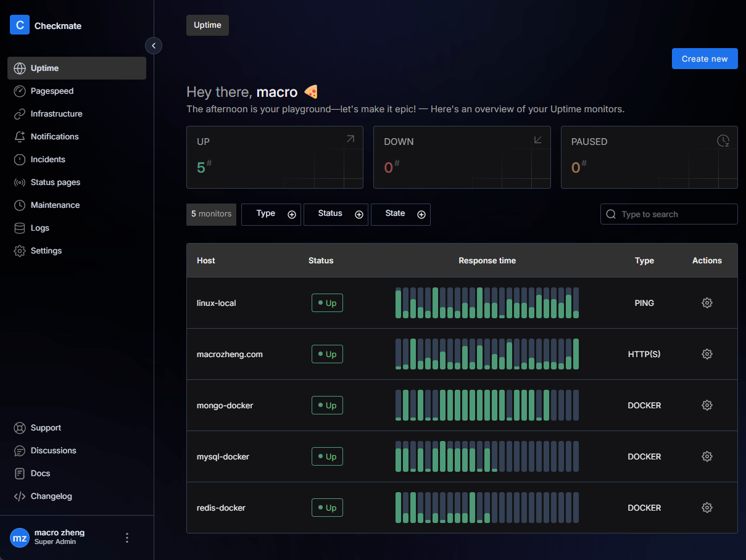Open the Status filter dropdown
Image resolution: width=746 pixels, height=560 pixels.
coord(336,214)
